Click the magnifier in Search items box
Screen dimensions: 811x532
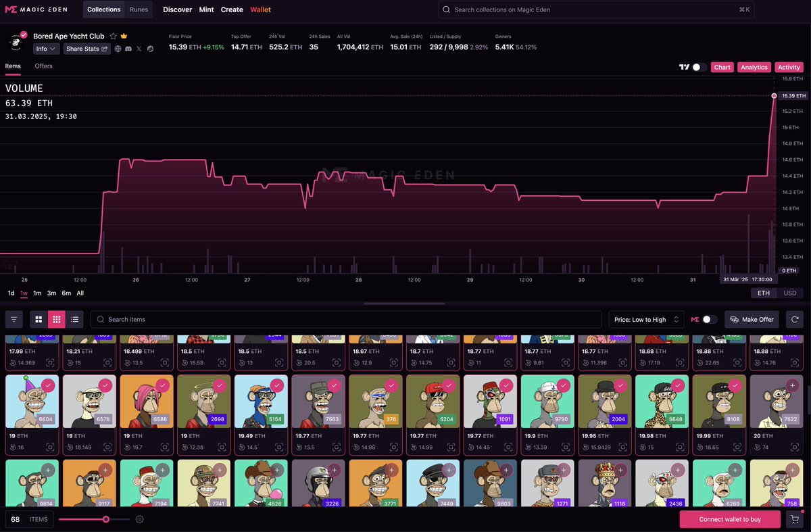pyautogui.click(x=100, y=319)
